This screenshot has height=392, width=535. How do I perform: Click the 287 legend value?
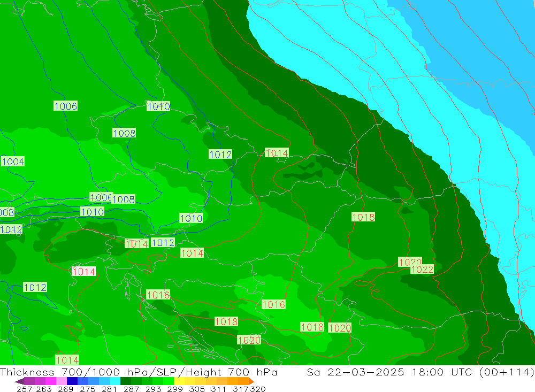(x=131, y=389)
